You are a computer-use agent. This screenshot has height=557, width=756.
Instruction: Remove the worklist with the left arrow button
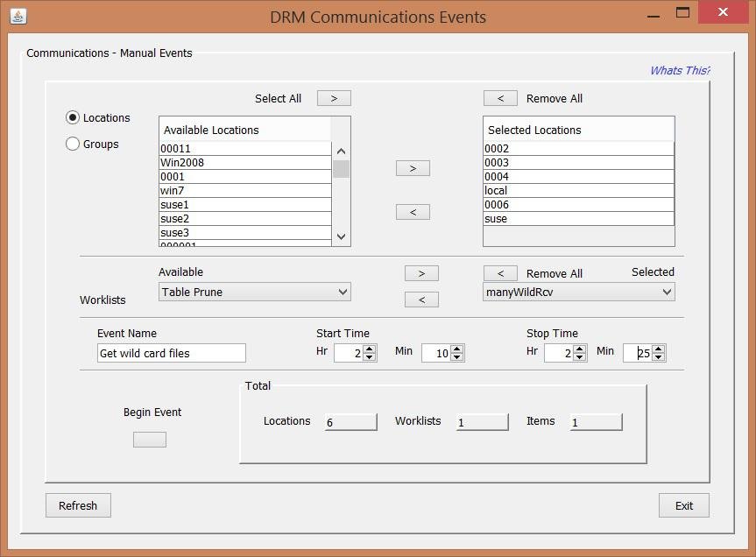[421, 300]
